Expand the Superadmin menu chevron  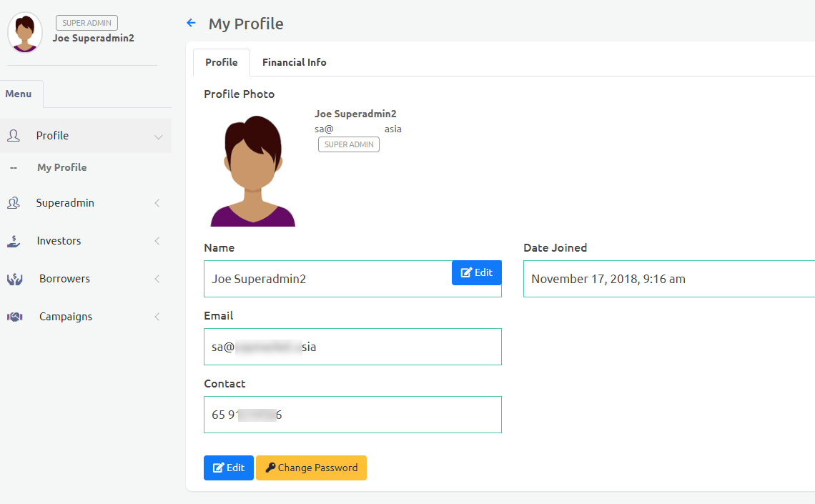tap(157, 203)
